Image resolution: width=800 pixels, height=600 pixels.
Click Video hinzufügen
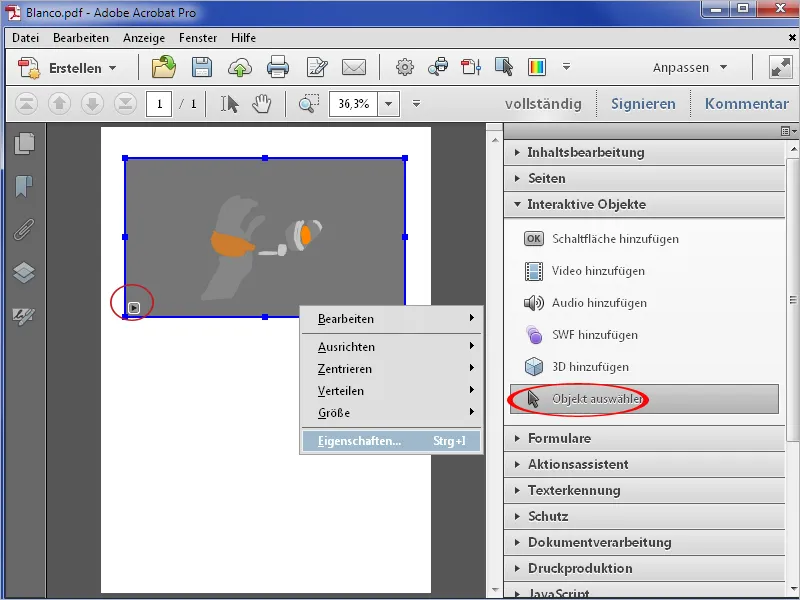[x=585, y=271]
